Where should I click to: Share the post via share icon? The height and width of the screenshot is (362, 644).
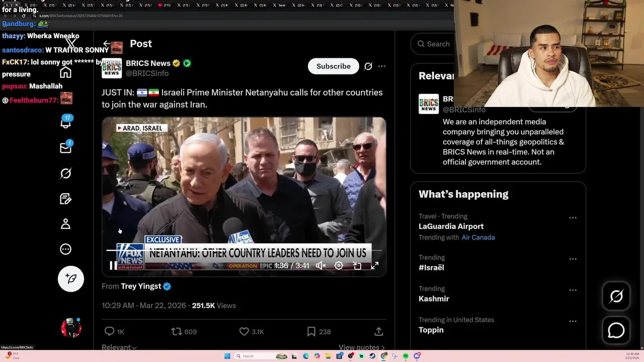(379, 331)
